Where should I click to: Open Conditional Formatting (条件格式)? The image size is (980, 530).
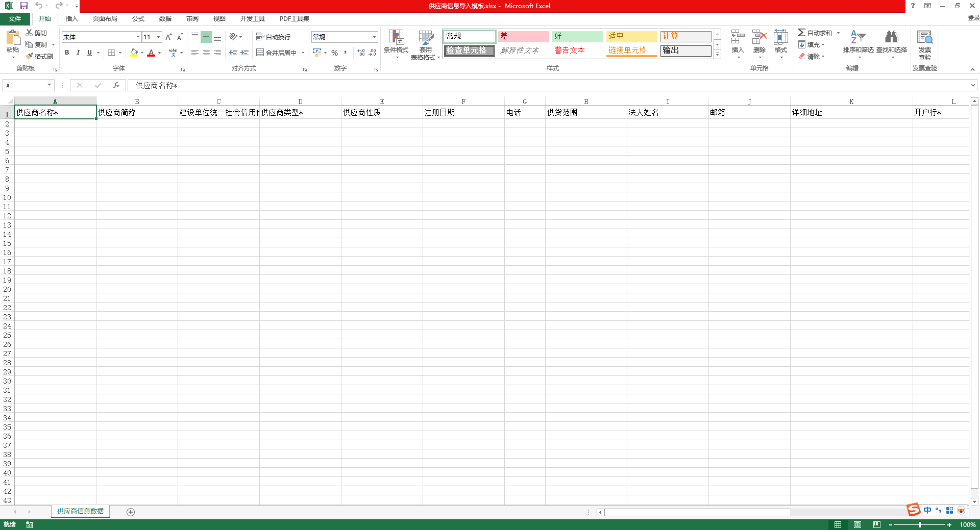tap(396, 44)
